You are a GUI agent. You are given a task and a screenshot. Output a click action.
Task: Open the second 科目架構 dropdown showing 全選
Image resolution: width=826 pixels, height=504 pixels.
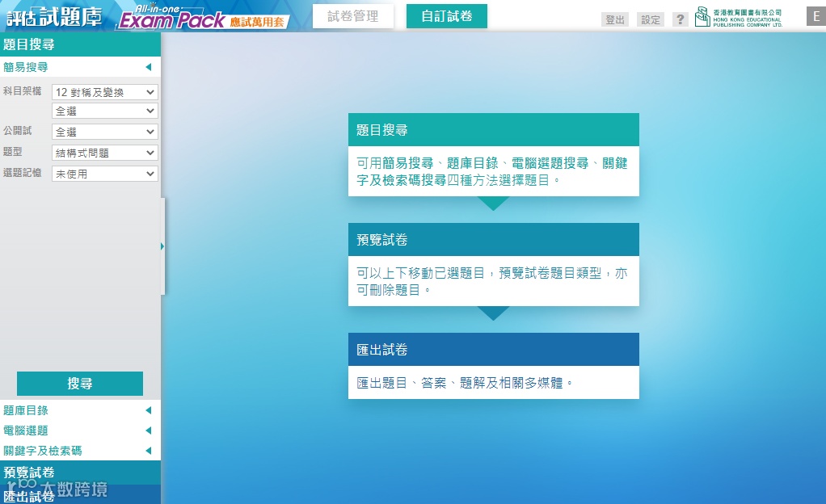point(105,111)
